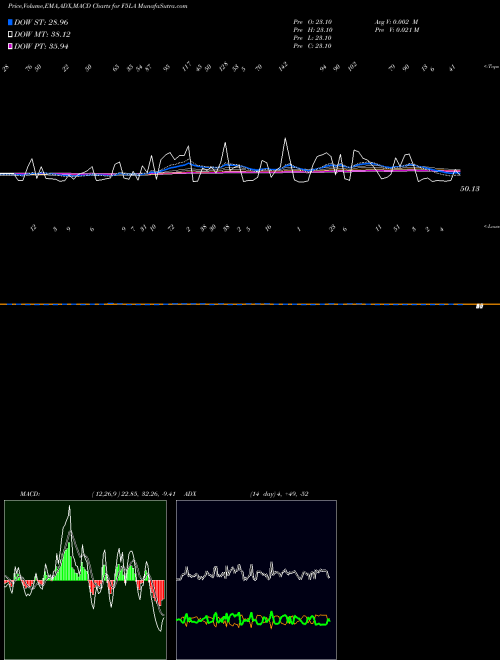
Task: Click the Pre V: 0.021 M value
Action: [396, 30]
